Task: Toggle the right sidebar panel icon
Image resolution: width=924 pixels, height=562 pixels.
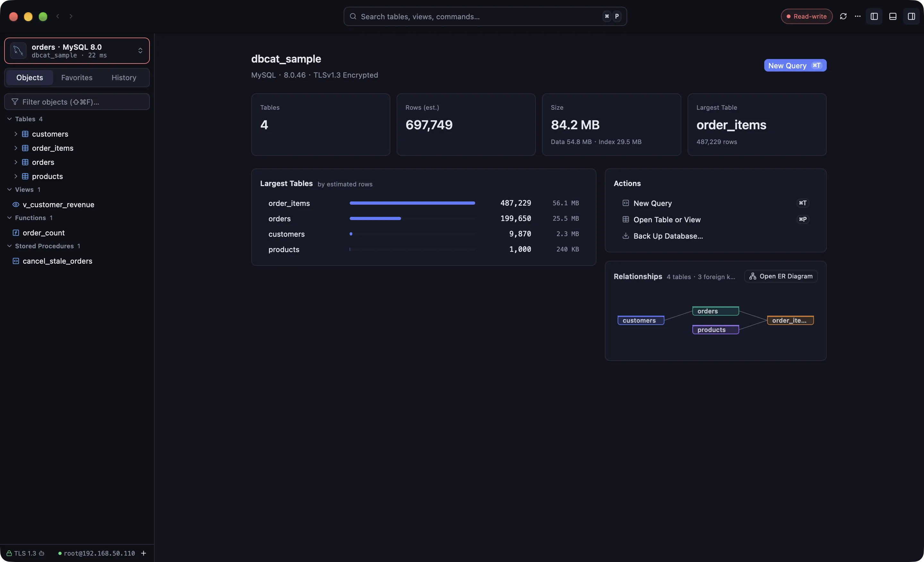Action: click(x=911, y=16)
